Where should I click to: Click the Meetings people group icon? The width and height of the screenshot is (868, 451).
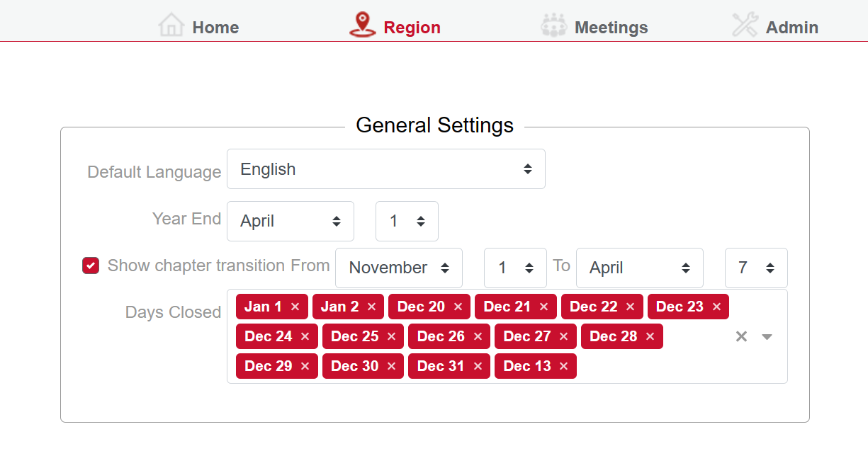coord(553,25)
